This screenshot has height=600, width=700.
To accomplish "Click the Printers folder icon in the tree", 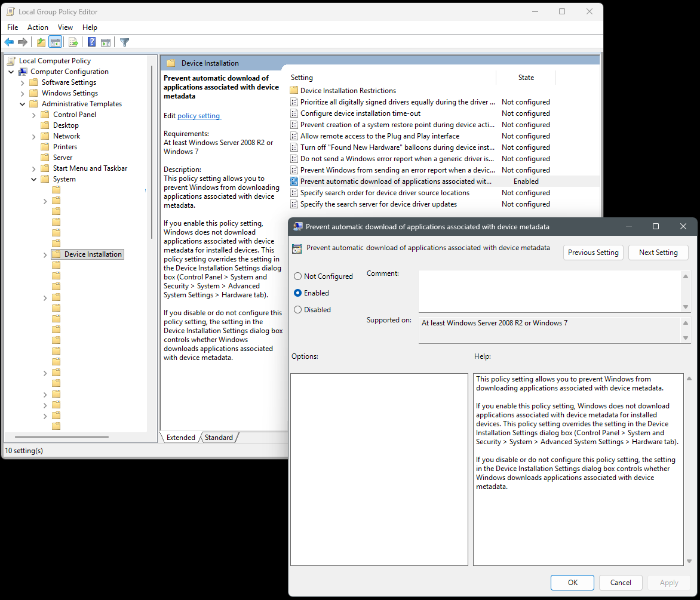I will [45, 146].
